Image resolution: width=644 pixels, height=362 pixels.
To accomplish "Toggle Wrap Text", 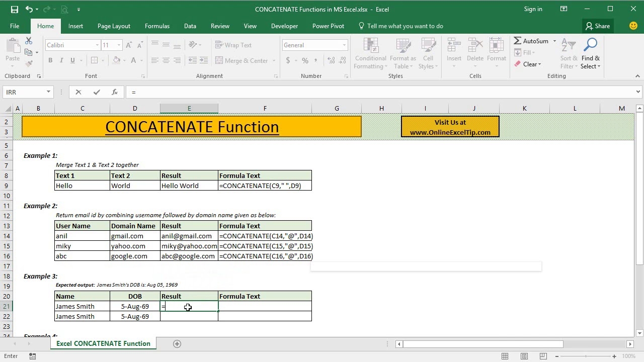I will pos(233,45).
